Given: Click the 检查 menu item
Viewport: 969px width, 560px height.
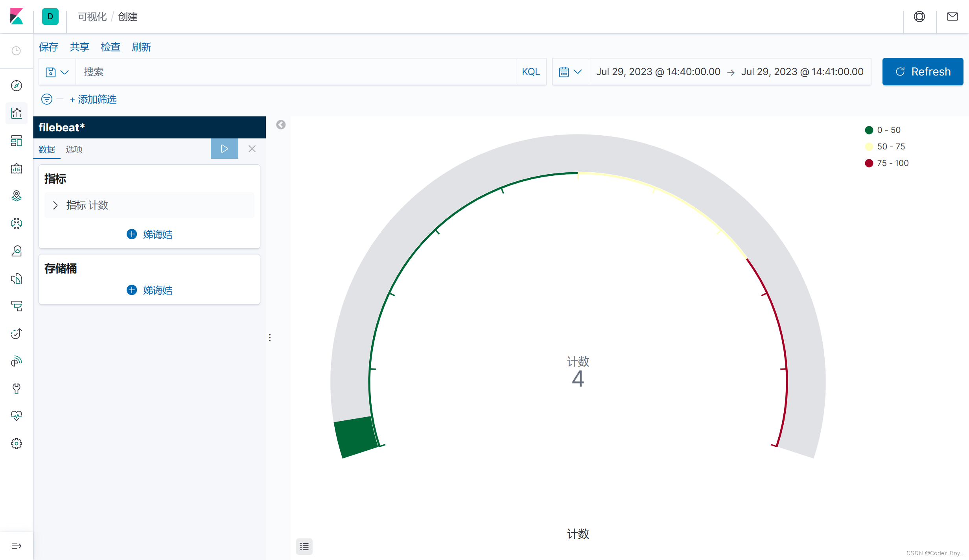Looking at the screenshot, I should [x=111, y=47].
